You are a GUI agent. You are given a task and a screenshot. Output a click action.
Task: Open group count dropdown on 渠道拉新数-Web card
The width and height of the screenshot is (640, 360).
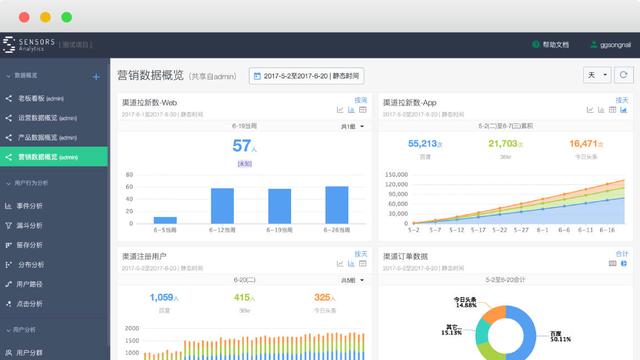pyautogui.click(x=353, y=127)
